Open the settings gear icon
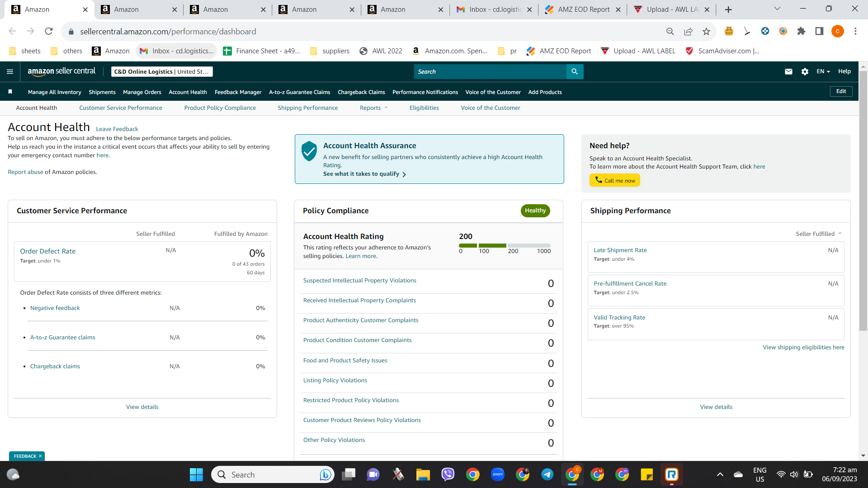This screenshot has height=488, width=868. (x=805, y=71)
